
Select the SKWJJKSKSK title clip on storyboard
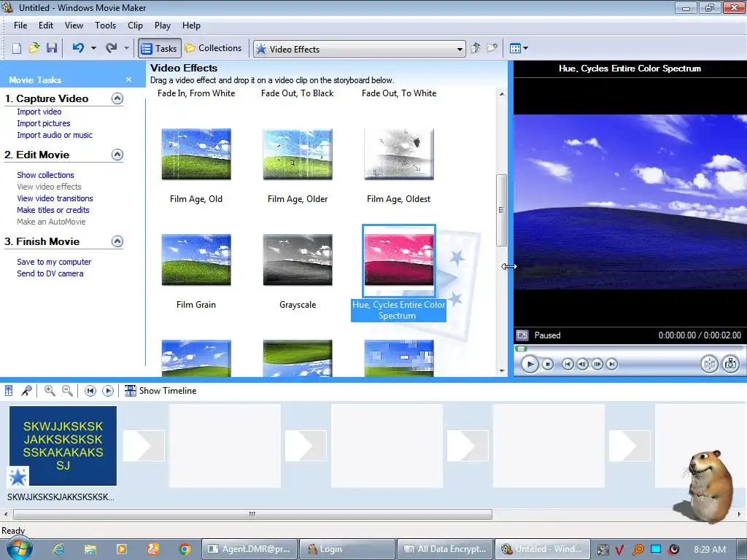coord(63,446)
